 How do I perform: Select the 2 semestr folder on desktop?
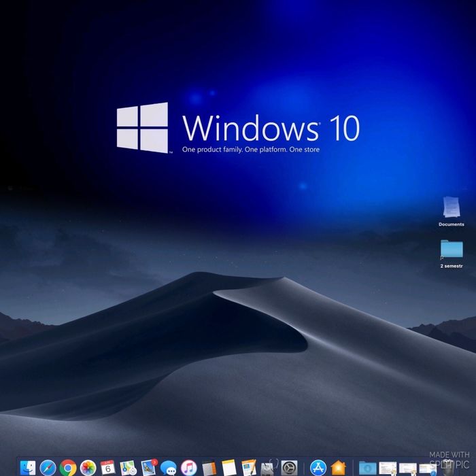click(452, 254)
